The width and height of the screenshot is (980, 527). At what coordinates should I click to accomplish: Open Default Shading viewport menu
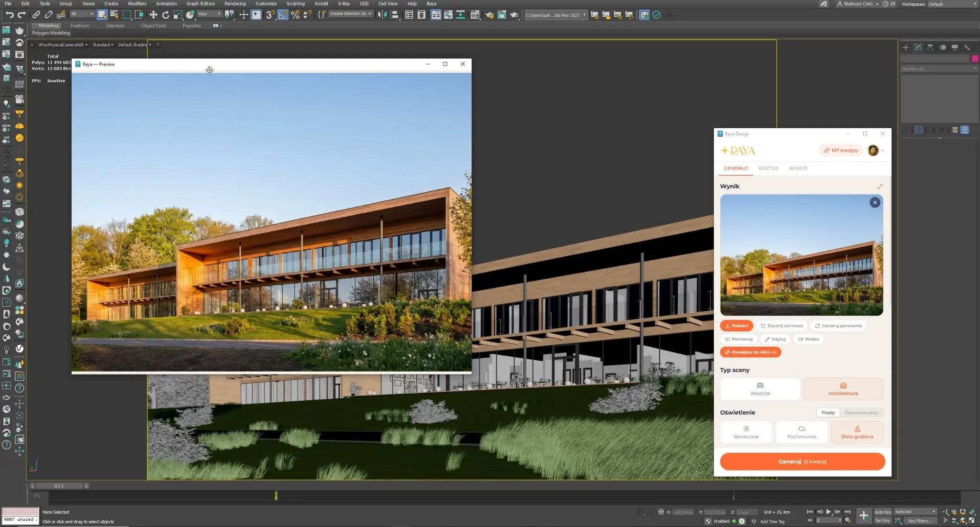[134, 45]
